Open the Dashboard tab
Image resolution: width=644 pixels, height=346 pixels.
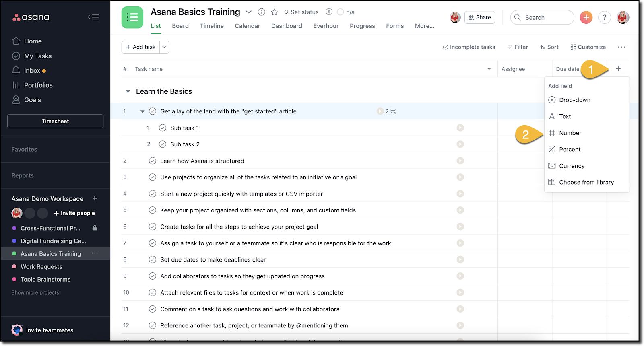coord(287,26)
